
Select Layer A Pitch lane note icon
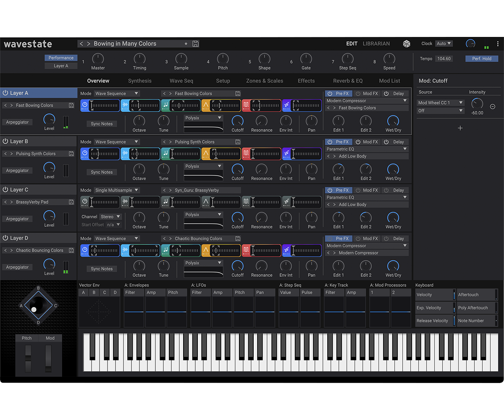coord(165,105)
